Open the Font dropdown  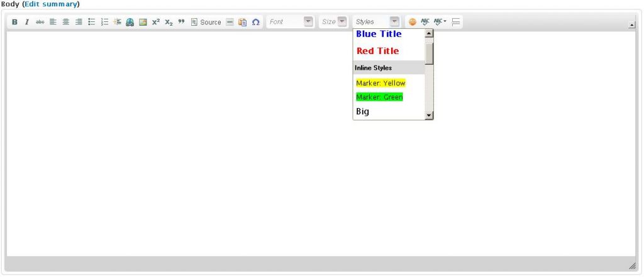pyautogui.click(x=290, y=22)
